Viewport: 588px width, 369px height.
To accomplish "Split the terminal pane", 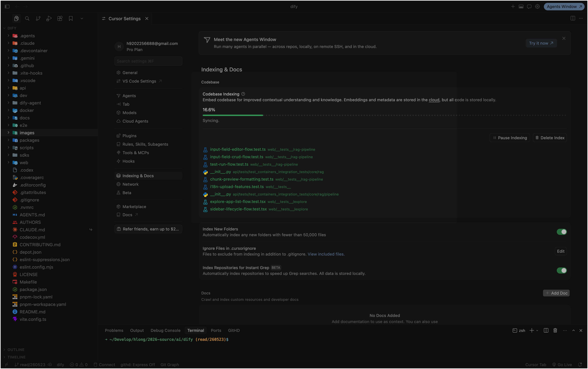I will point(546,331).
